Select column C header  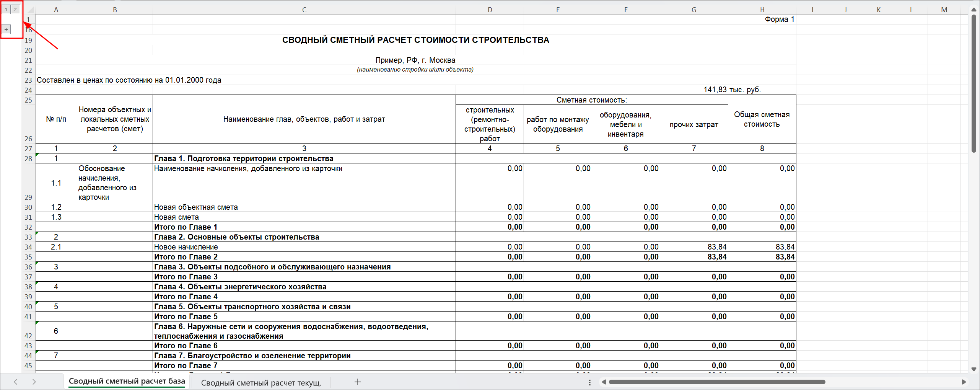coord(304,10)
